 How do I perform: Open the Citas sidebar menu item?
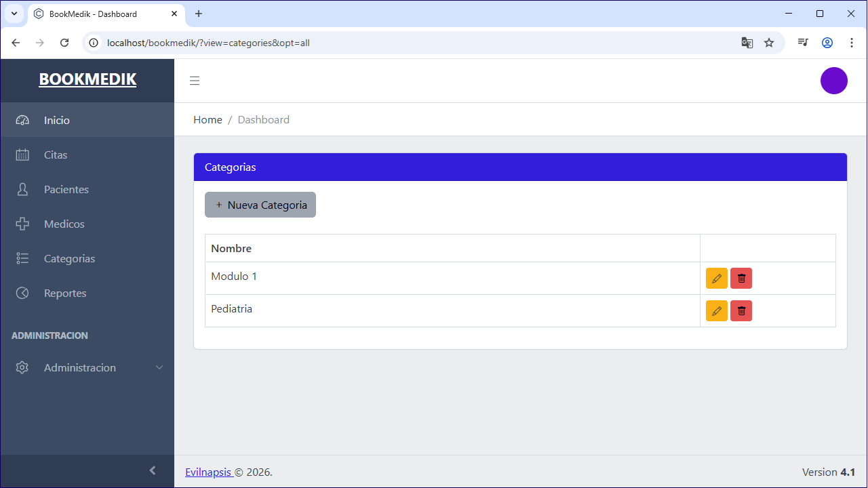87,155
